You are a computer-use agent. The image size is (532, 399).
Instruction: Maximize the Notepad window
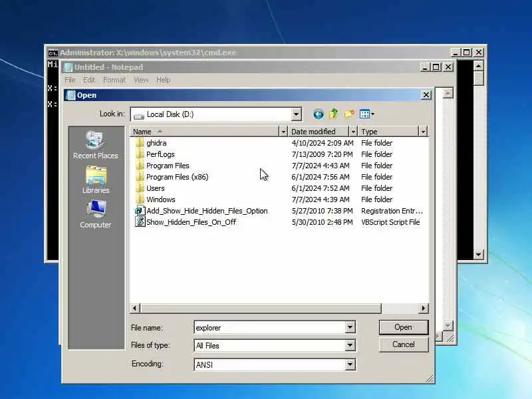coord(436,67)
